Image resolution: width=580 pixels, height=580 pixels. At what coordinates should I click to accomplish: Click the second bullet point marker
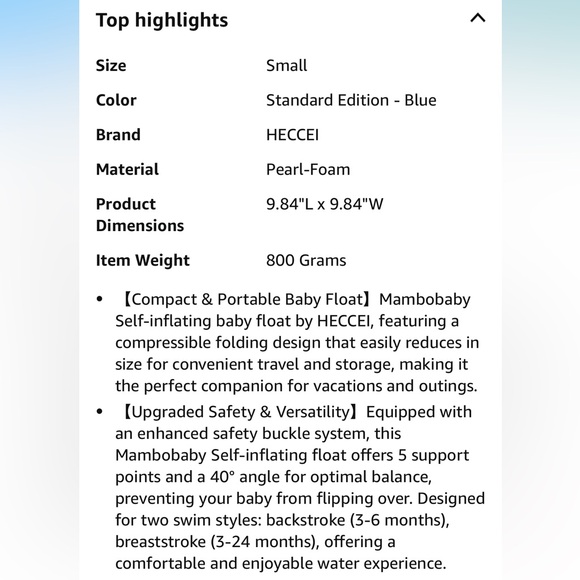[99, 412]
